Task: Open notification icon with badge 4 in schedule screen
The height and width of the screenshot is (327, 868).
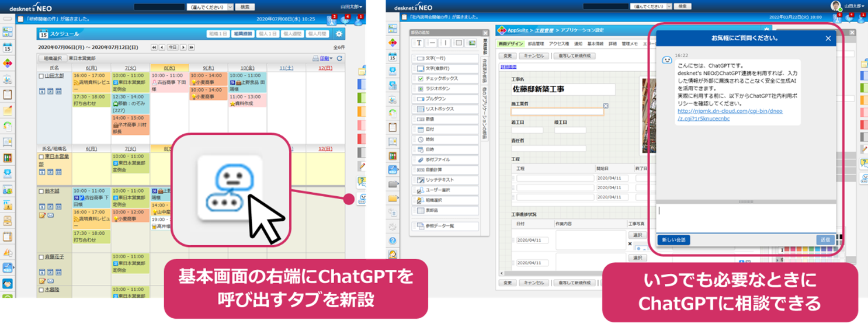Action: pos(345,20)
